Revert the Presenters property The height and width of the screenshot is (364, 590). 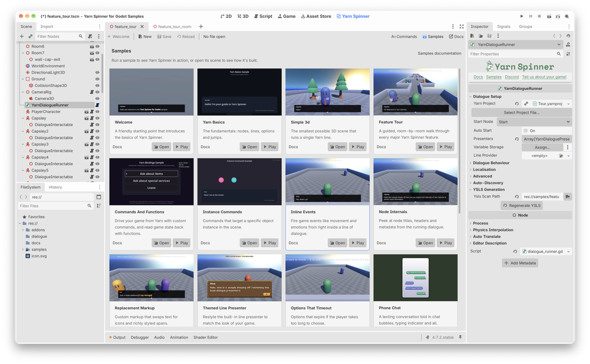coord(517,139)
